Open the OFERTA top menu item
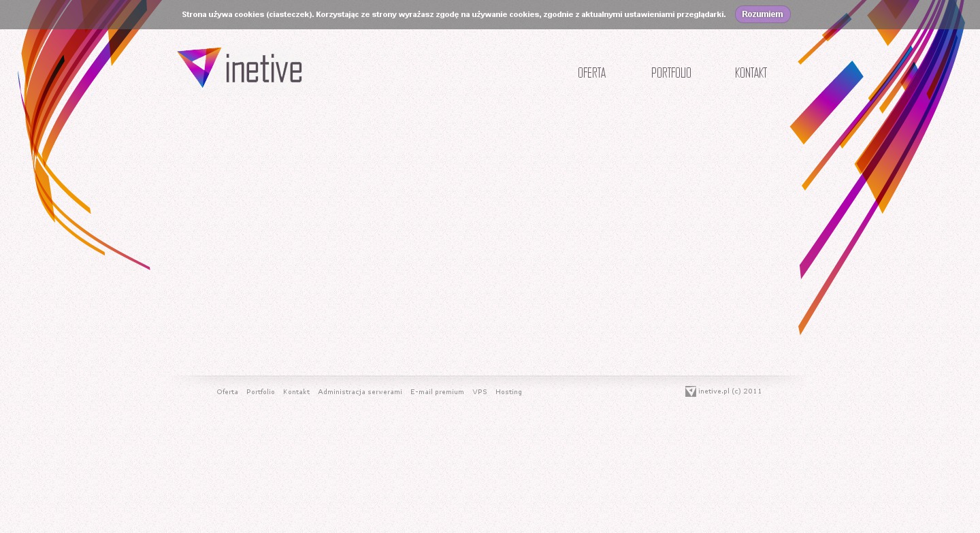This screenshot has width=980, height=533. (x=591, y=73)
